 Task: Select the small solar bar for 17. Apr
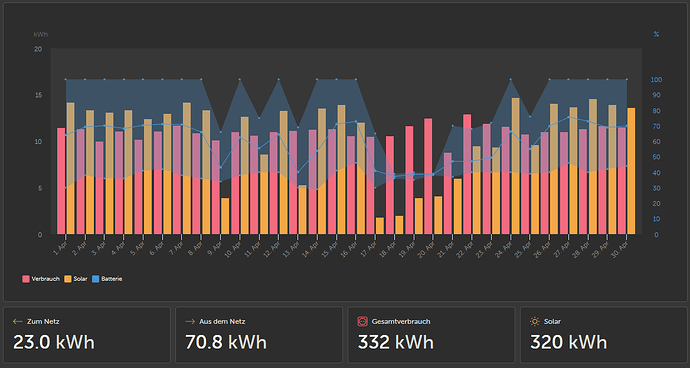(380, 226)
